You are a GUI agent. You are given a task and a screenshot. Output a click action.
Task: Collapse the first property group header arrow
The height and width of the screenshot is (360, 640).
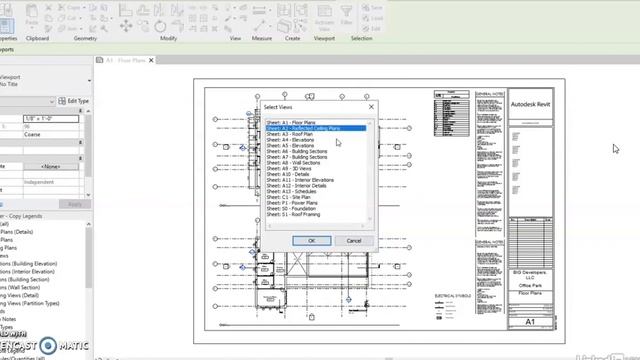tap(80, 111)
